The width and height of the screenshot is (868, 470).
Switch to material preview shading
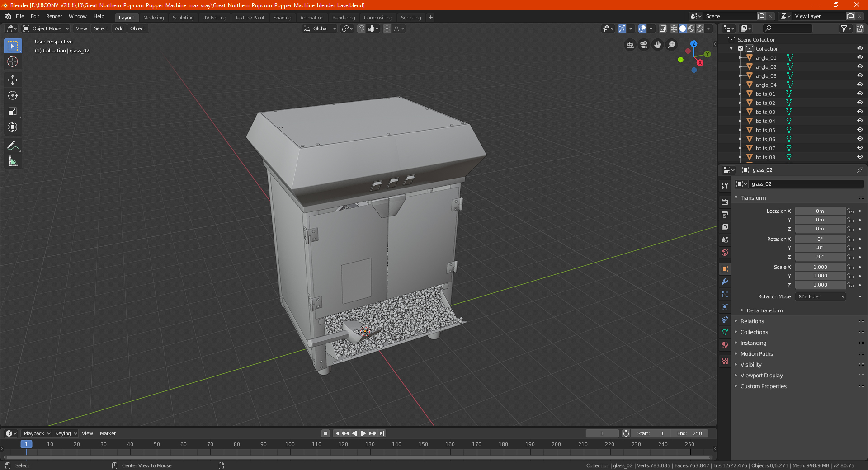point(691,28)
